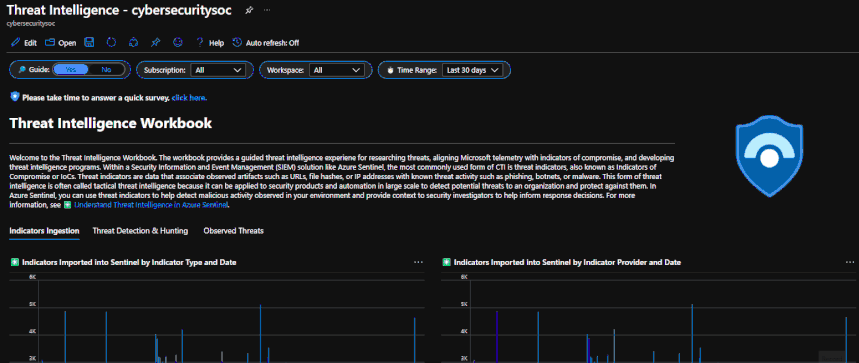Click the toolbar pin icon
Screen dimensions: 859x363
point(156,42)
